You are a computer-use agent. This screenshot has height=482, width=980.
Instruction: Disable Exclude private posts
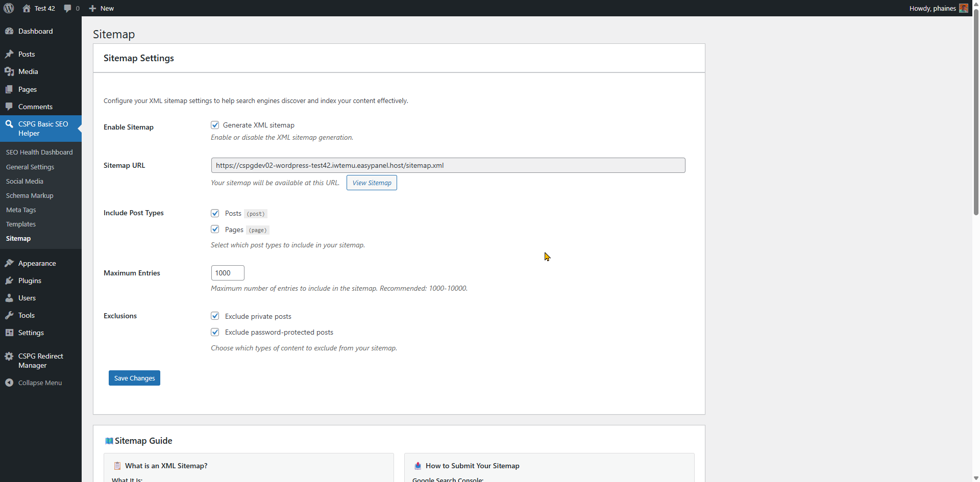click(215, 316)
